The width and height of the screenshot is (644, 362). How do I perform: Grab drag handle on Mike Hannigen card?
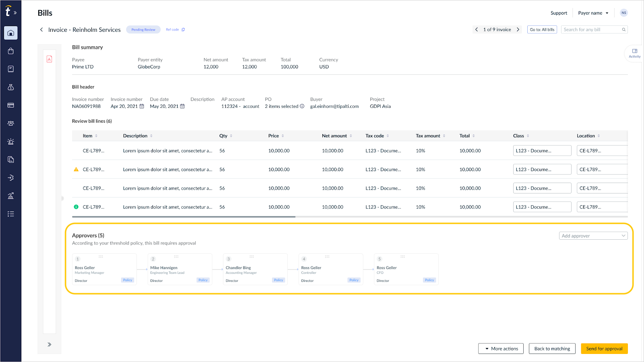pyautogui.click(x=176, y=257)
